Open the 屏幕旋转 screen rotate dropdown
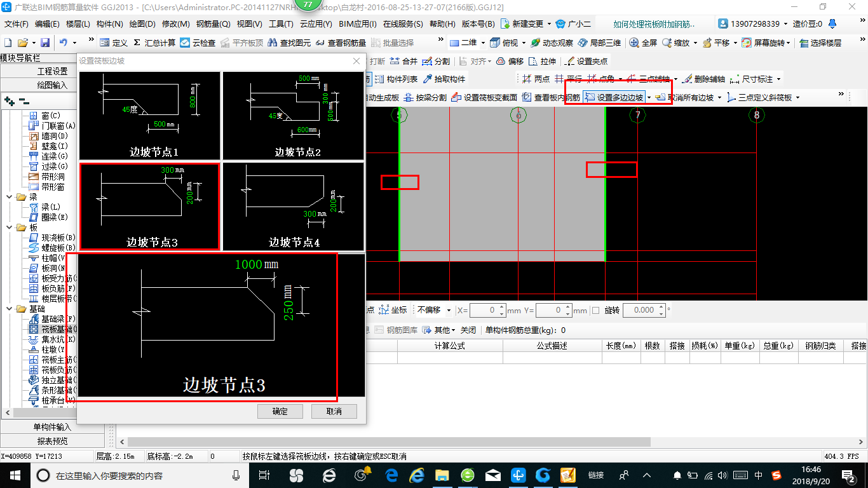The height and width of the screenshot is (488, 868). 789,43
